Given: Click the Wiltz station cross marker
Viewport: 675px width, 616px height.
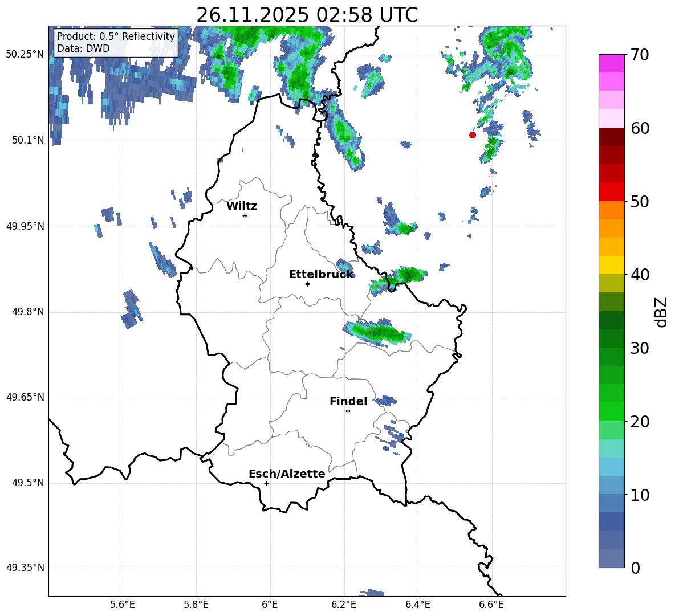Looking at the screenshot, I should click(x=245, y=215).
